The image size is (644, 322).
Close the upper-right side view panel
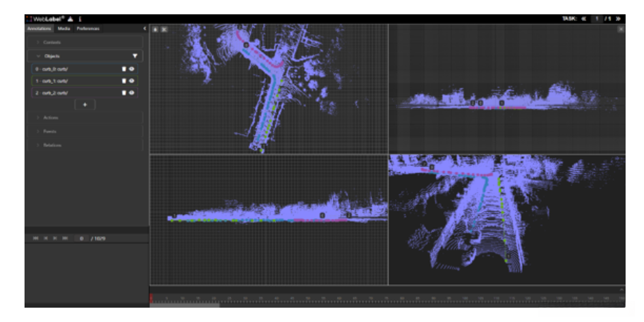pos(621,29)
